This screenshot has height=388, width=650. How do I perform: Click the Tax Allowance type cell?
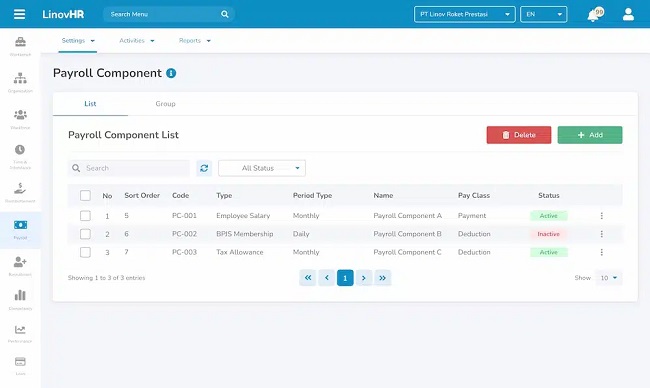pyautogui.click(x=240, y=252)
